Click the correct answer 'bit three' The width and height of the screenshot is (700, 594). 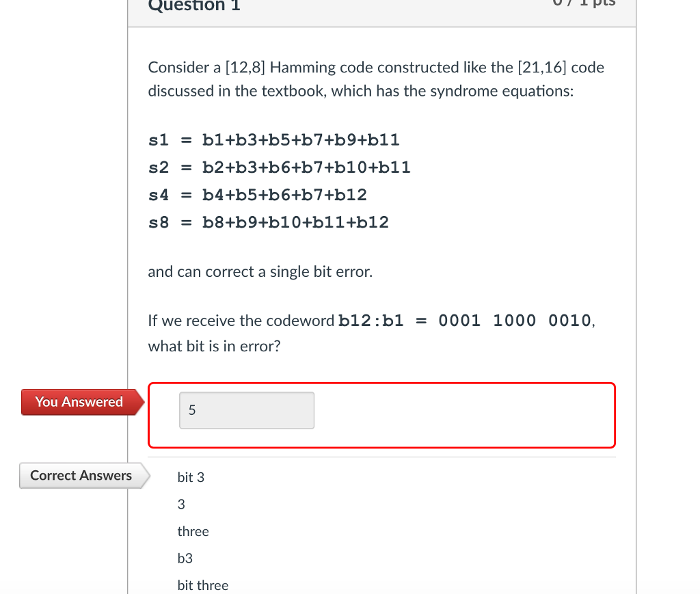(202, 585)
